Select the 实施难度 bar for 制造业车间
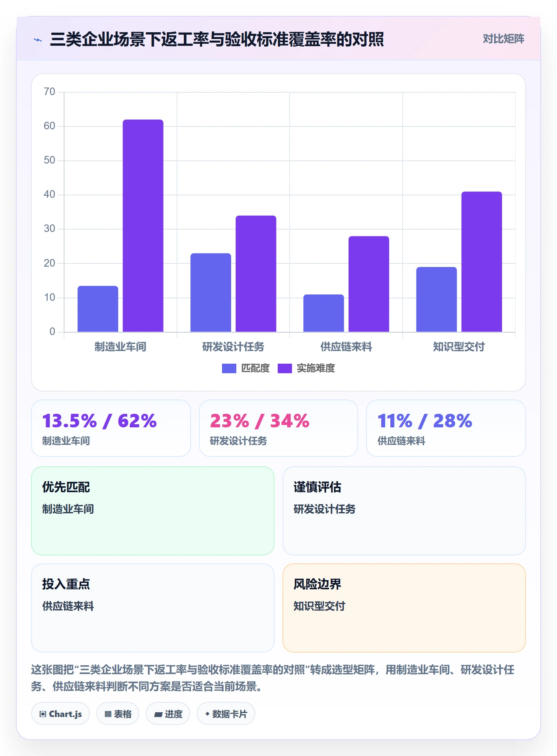This screenshot has height=756, width=557. click(x=143, y=226)
